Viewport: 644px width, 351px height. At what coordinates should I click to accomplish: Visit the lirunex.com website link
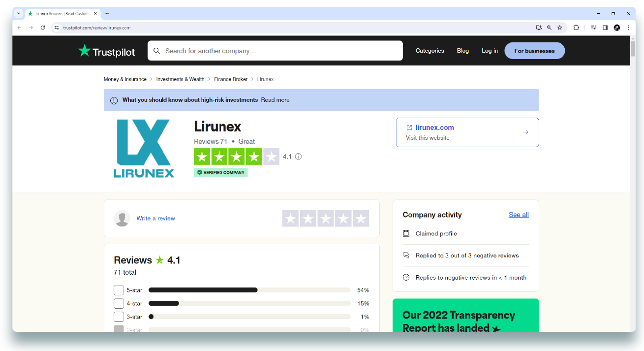pyautogui.click(x=435, y=128)
